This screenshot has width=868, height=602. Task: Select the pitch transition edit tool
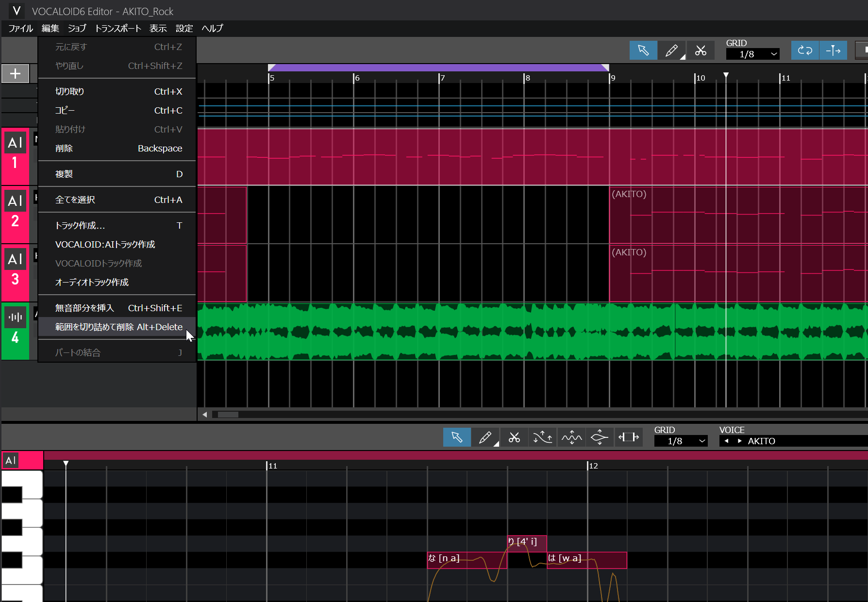coord(600,437)
